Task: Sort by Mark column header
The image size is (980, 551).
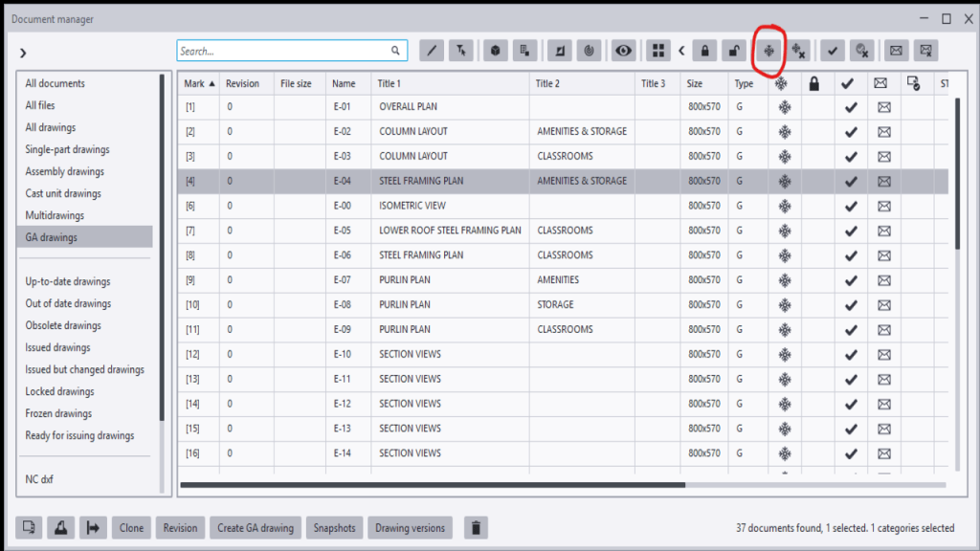Action: coord(198,84)
